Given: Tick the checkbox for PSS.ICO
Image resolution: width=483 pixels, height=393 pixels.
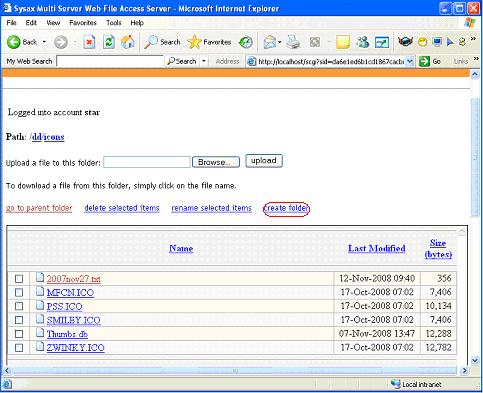Looking at the screenshot, I should pyautogui.click(x=19, y=306).
